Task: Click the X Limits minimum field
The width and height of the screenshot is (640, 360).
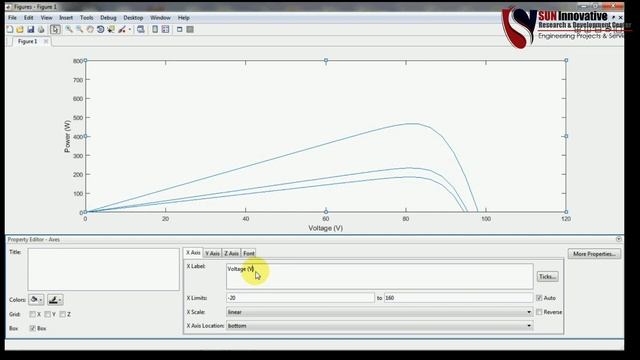Action: tap(300, 298)
